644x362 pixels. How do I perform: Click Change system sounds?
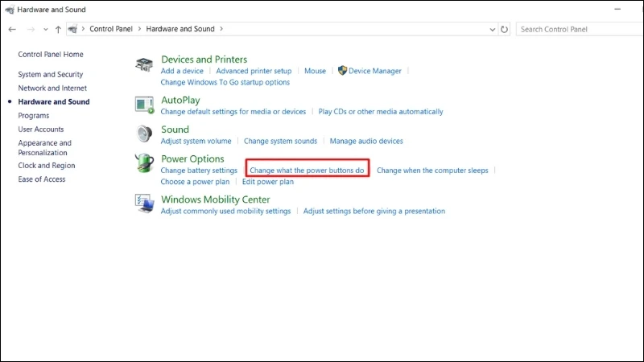click(x=280, y=141)
